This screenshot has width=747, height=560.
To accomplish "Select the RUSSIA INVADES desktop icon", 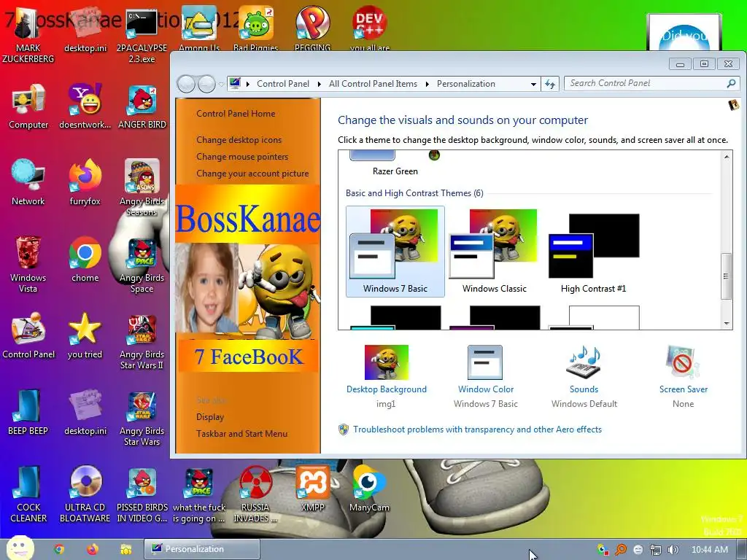I will pos(255,494).
